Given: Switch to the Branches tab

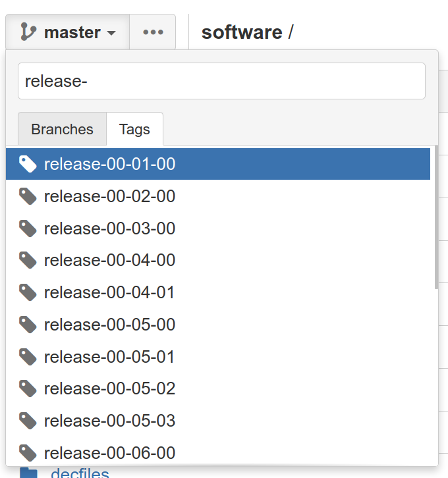Looking at the screenshot, I should (62, 129).
